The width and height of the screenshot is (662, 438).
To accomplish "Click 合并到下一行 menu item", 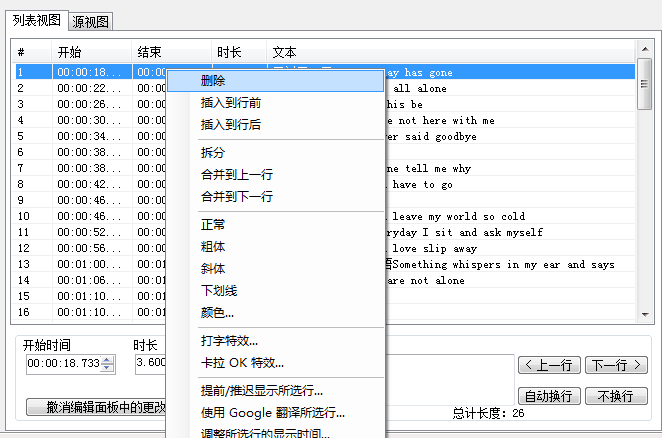I will point(275,196).
